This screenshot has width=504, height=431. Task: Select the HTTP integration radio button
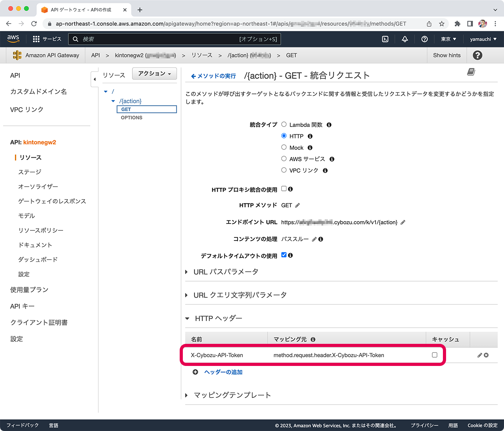(x=284, y=136)
